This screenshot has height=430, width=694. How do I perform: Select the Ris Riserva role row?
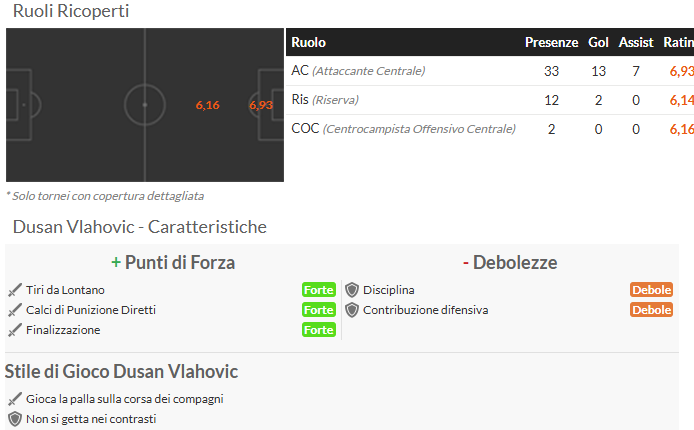coord(490,100)
